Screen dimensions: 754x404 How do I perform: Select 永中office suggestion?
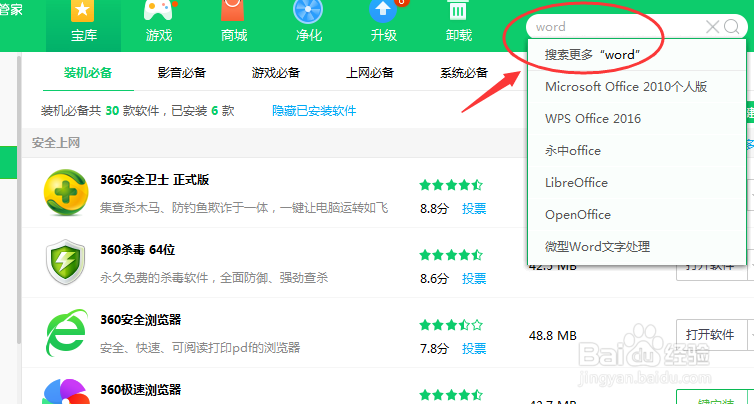637,151
